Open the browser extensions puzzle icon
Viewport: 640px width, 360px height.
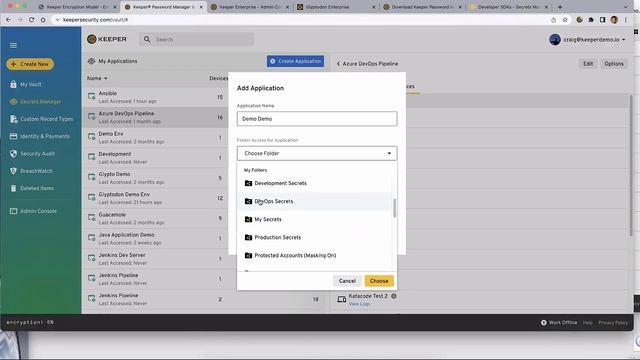tap(591, 20)
